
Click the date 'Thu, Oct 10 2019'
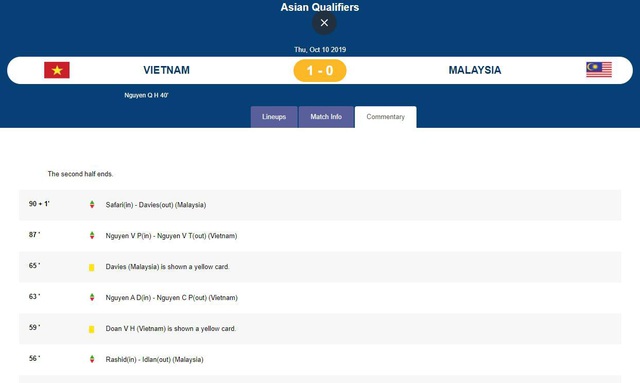click(320, 49)
